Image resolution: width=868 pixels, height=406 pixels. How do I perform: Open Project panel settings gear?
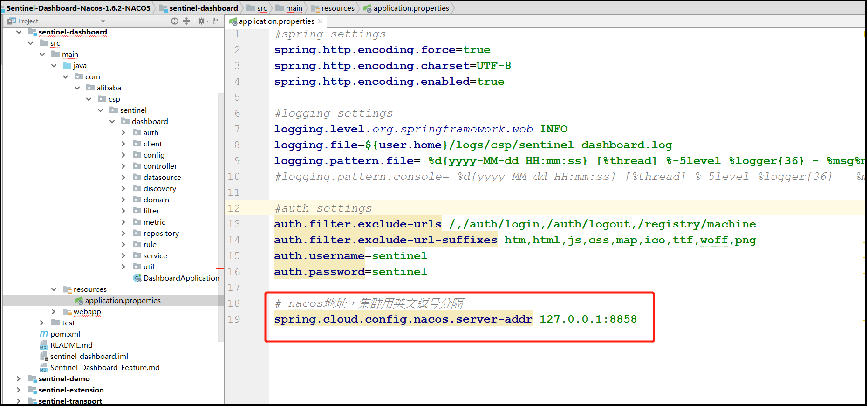click(x=202, y=21)
